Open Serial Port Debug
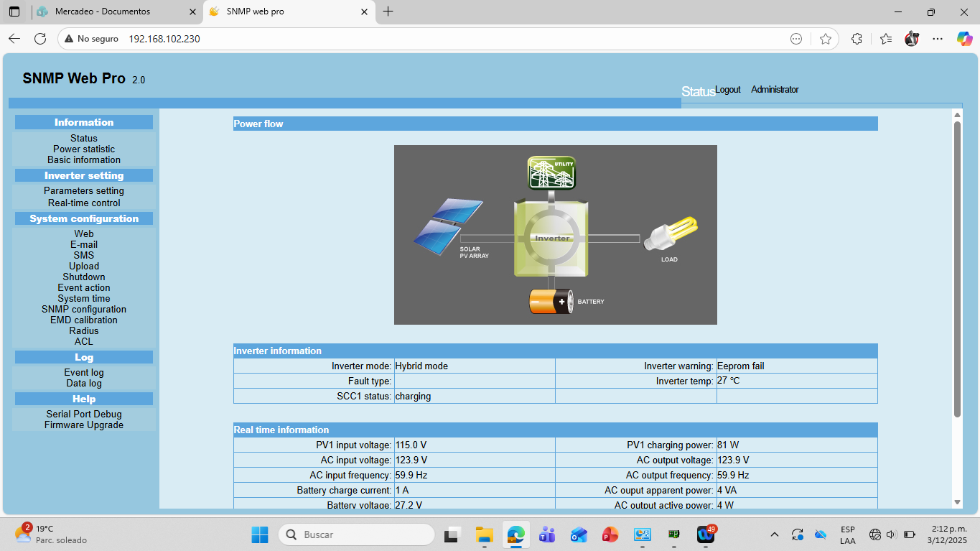Viewport: 980px width, 551px height. coord(84,414)
